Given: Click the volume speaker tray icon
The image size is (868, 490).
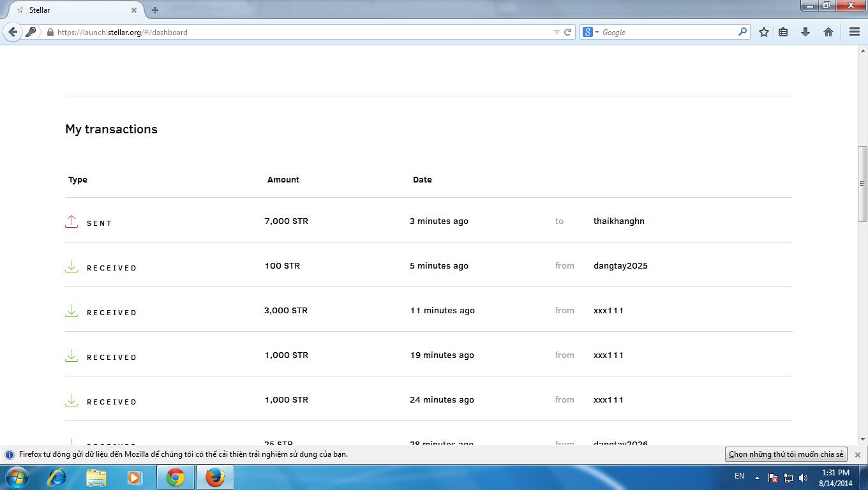Looking at the screenshot, I should tap(803, 478).
